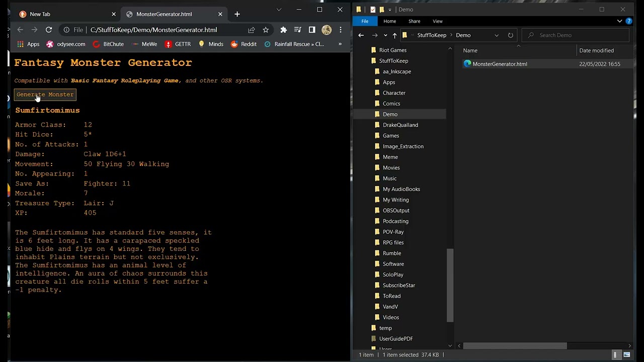This screenshot has height=362, width=644.
Task: Open a new Chrome tab
Action: [237, 14]
